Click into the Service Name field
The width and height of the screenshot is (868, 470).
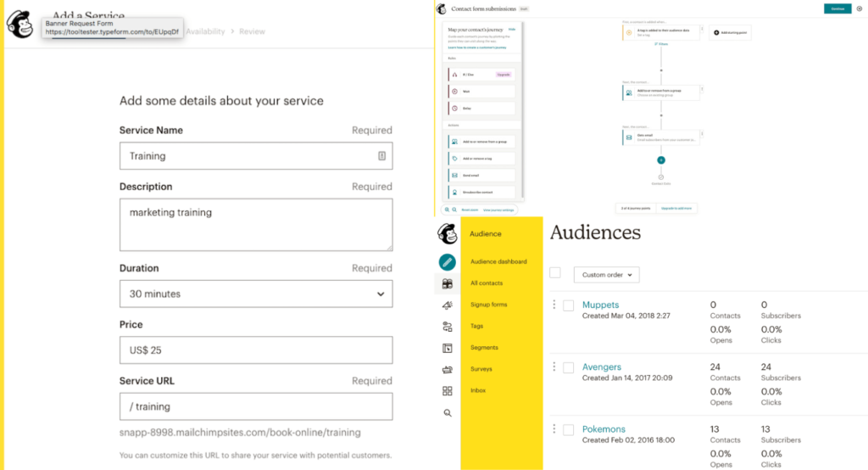tap(256, 156)
